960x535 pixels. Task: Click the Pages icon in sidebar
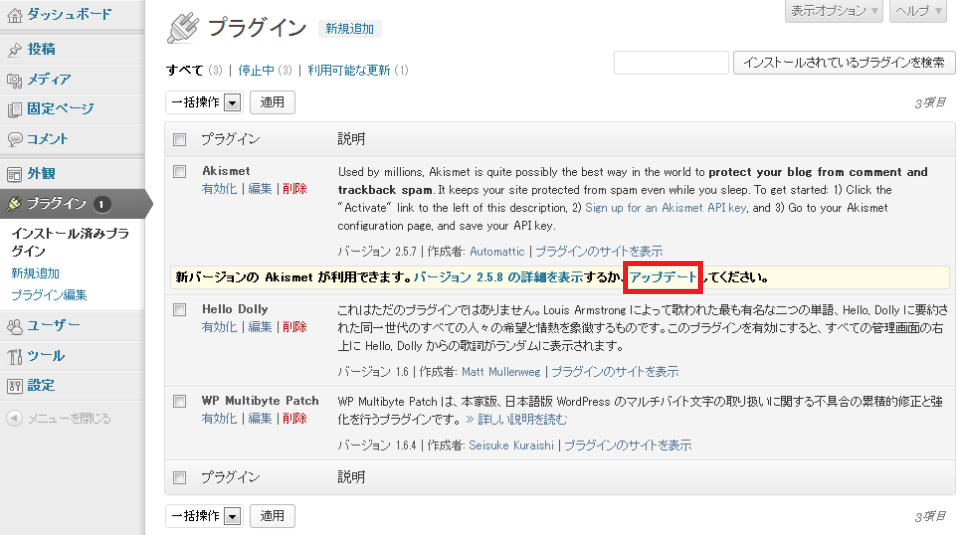[x=14, y=109]
